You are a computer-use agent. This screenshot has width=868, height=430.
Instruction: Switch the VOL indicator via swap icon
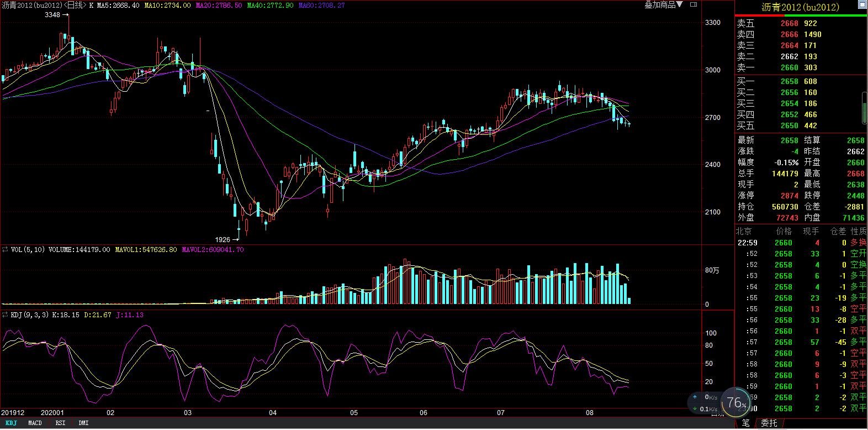[5, 250]
